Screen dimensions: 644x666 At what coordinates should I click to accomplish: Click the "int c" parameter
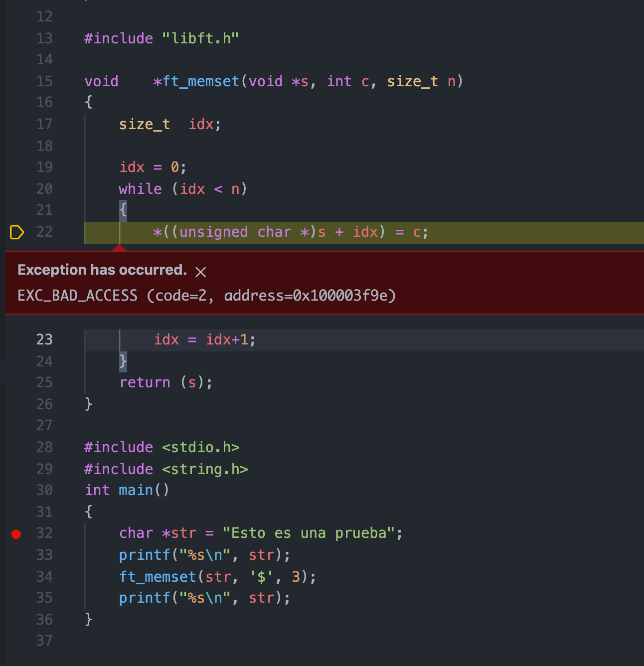pyautogui.click(x=348, y=81)
